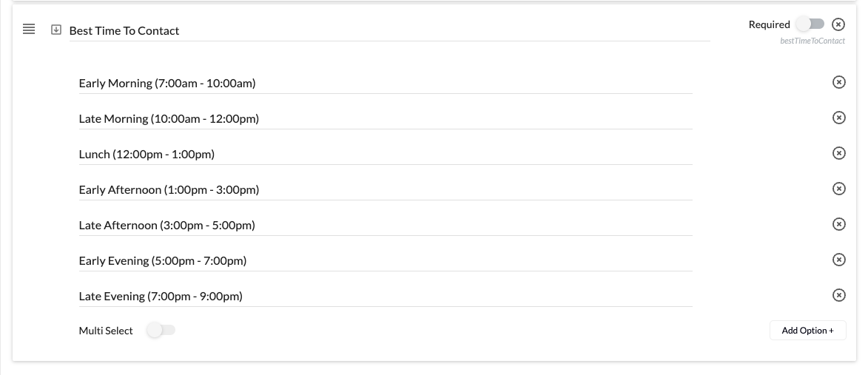Screen dimensions: 868x375
Task: Enable the Multi Select toggle
Action: (161, 330)
